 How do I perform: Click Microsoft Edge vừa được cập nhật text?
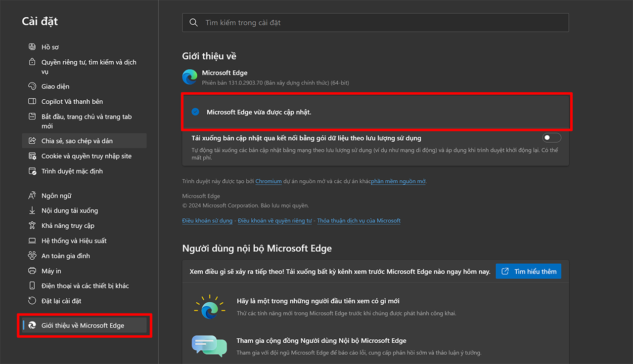(x=259, y=112)
